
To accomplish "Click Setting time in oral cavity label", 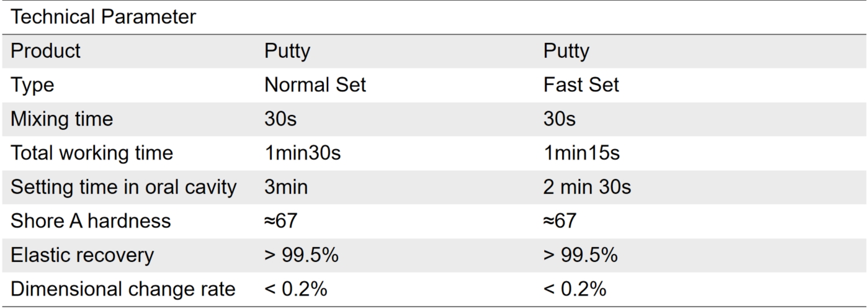I will click(123, 187).
